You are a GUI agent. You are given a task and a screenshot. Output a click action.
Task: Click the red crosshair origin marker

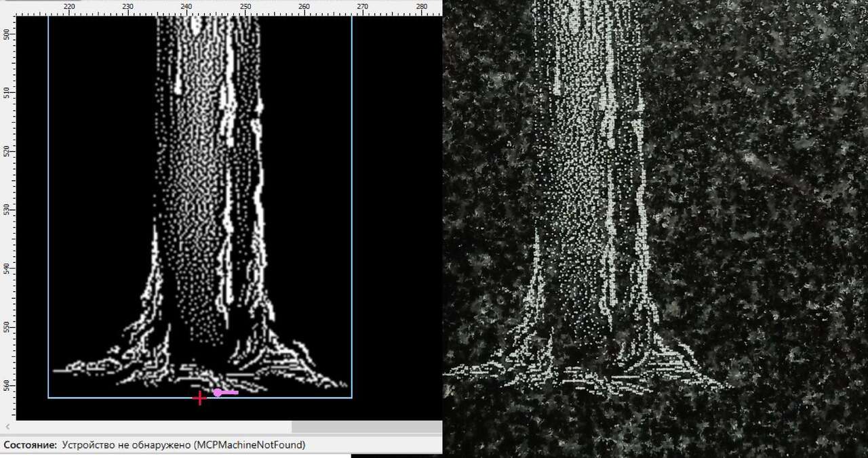point(199,398)
